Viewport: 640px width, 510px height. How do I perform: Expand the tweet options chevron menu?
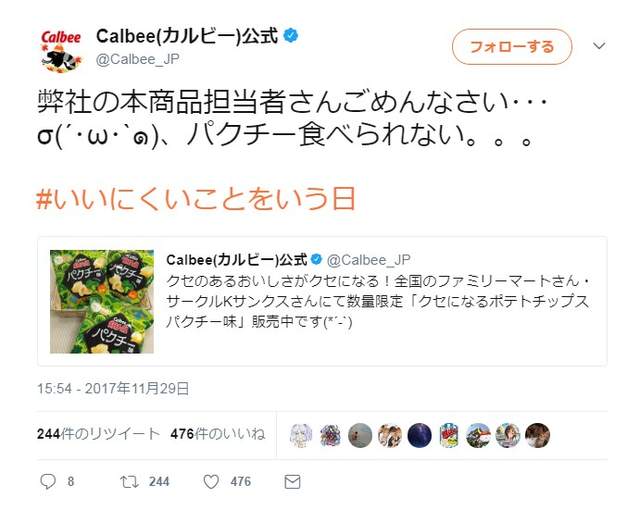(x=599, y=46)
